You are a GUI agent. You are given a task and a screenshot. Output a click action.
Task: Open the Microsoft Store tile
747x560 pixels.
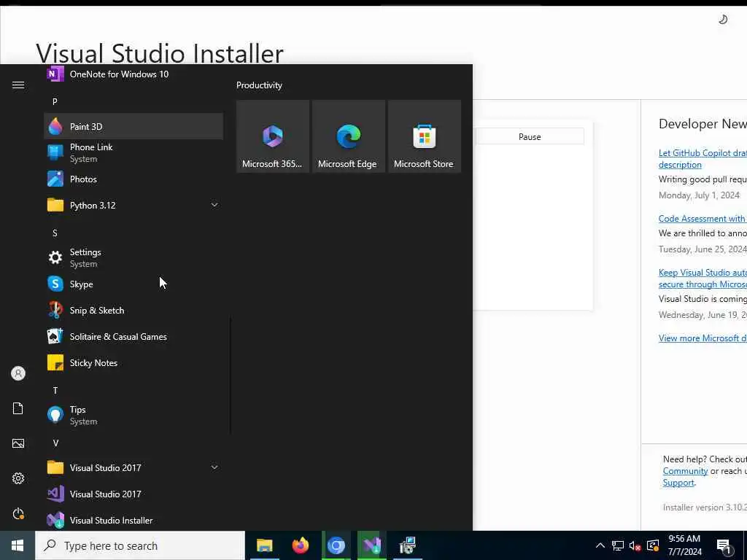point(424,136)
